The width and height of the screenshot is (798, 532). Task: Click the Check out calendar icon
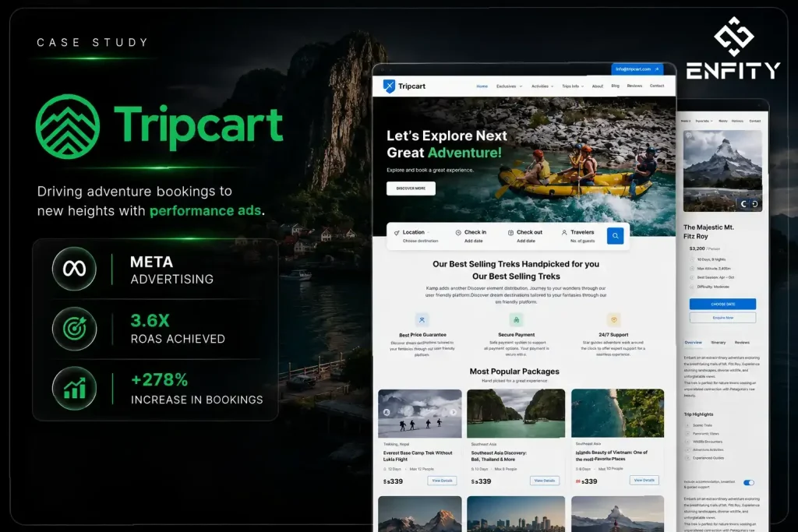(510, 232)
